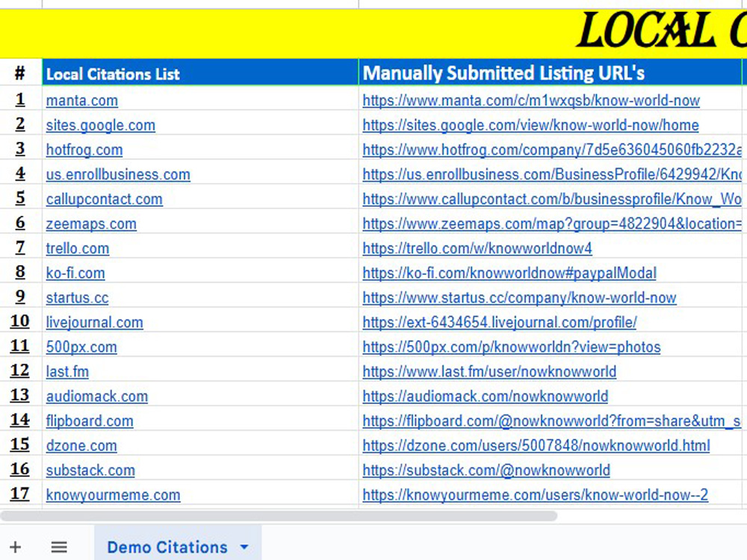Image resolution: width=747 pixels, height=560 pixels.
Task: Open the hotfrog.com link
Action: click(84, 150)
